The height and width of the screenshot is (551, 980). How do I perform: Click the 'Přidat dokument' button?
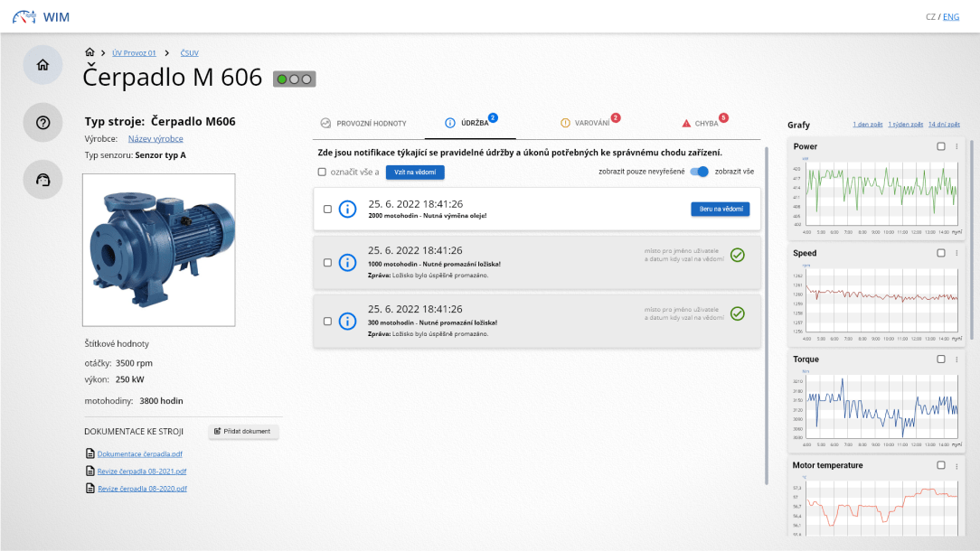point(244,432)
